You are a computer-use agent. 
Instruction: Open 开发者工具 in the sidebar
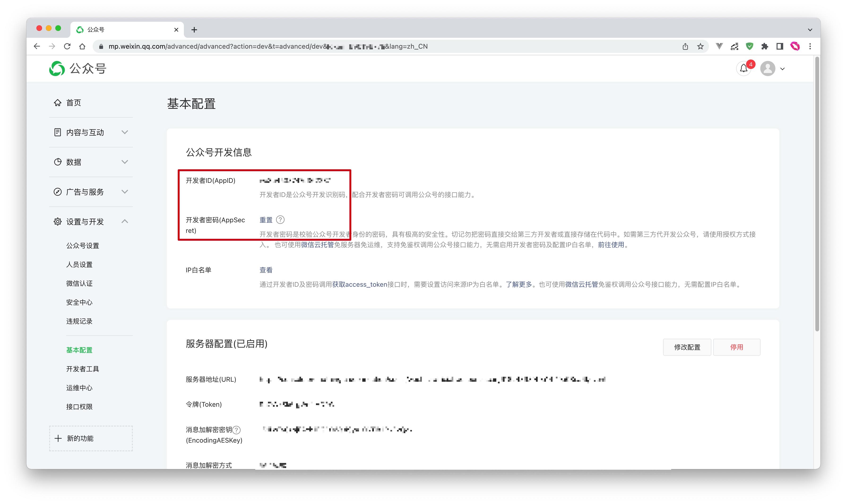point(82,369)
